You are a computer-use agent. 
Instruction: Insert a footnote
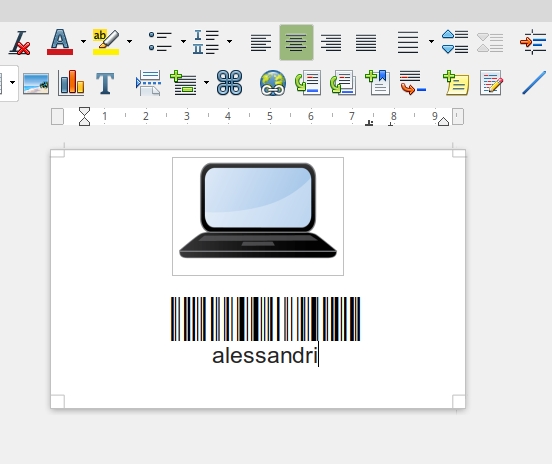(308, 83)
